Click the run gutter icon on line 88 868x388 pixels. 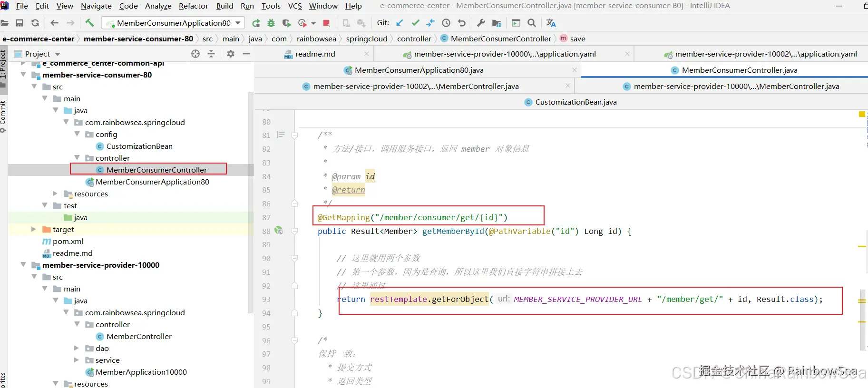click(x=279, y=231)
